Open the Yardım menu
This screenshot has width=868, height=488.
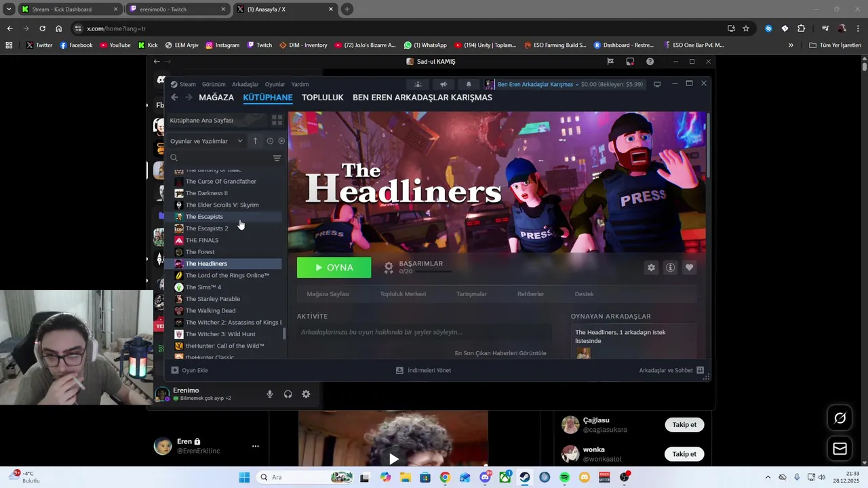click(x=300, y=84)
